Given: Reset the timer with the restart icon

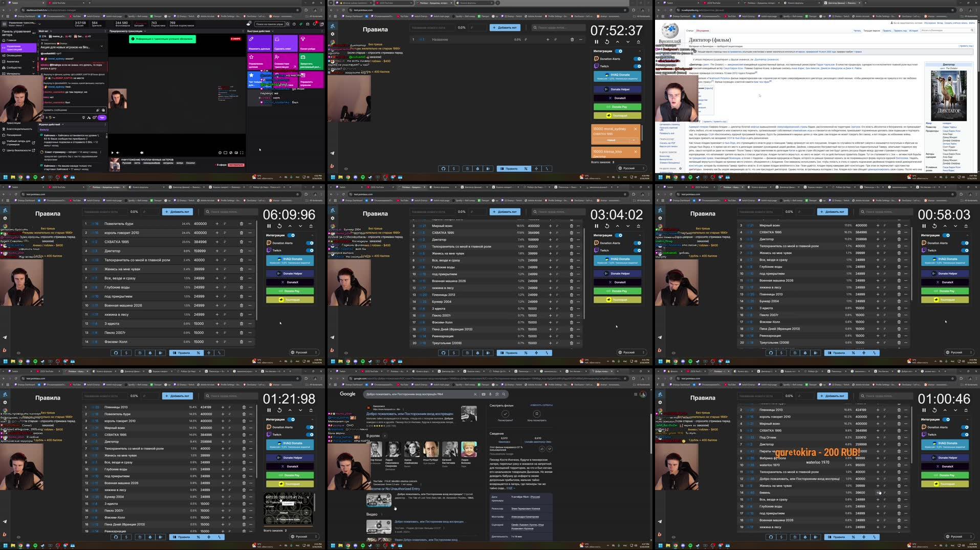Looking at the screenshot, I should click(x=607, y=42).
